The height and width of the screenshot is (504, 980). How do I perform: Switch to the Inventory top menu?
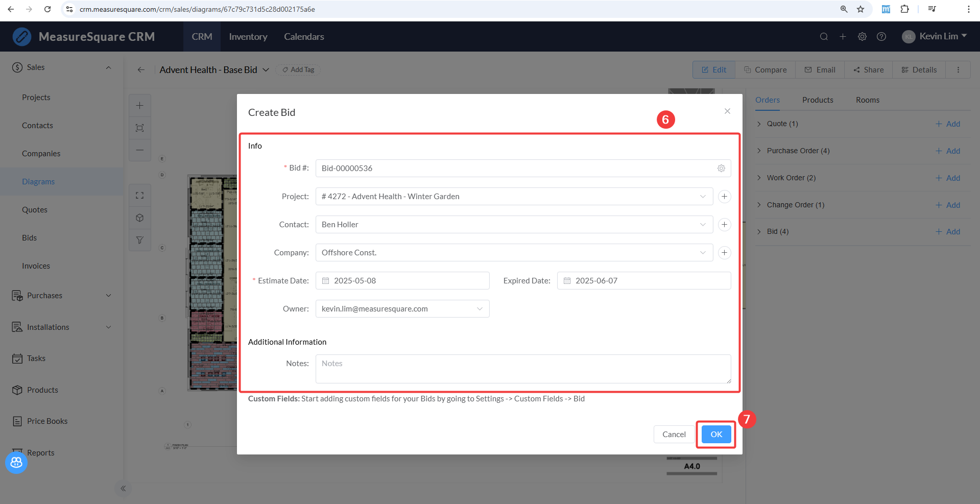click(x=248, y=37)
